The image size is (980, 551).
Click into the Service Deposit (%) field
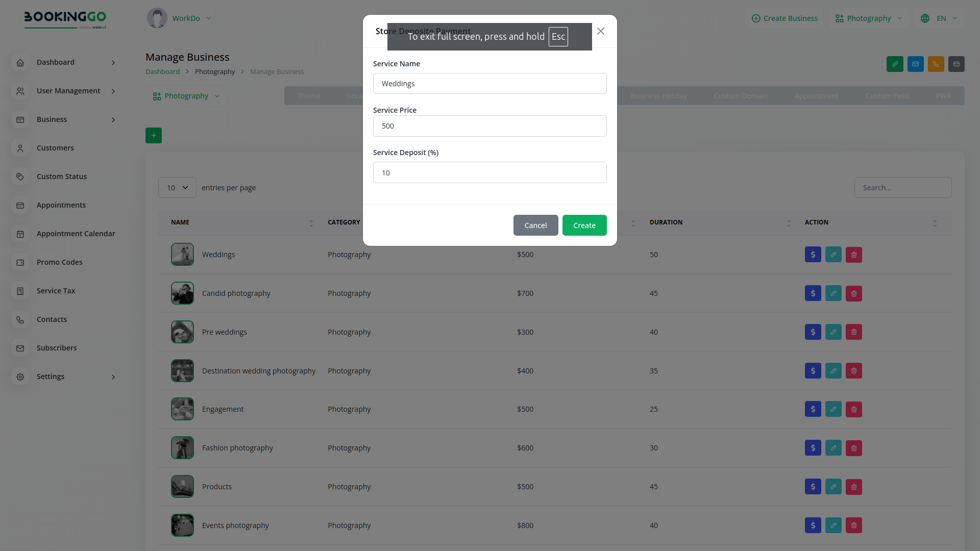tap(489, 173)
